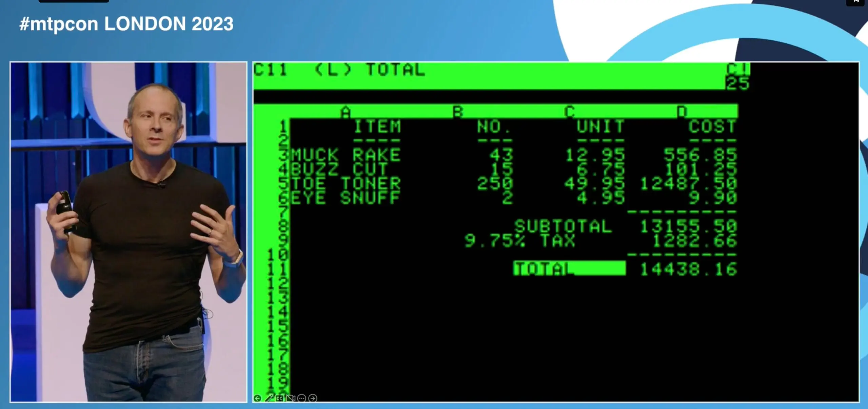Click the SUBTOTAL label
Screen dimensions: 868x409
(x=563, y=226)
